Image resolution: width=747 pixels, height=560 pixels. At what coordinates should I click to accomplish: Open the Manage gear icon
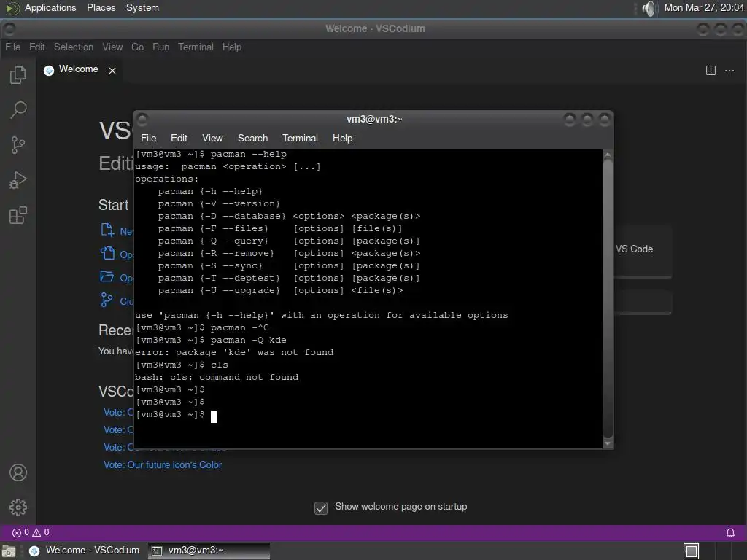(18, 507)
